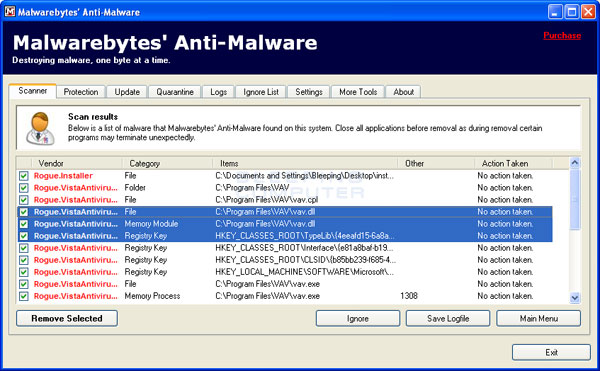Click the Ignore button
The image size is (600, 371).
tap(358, 318)
